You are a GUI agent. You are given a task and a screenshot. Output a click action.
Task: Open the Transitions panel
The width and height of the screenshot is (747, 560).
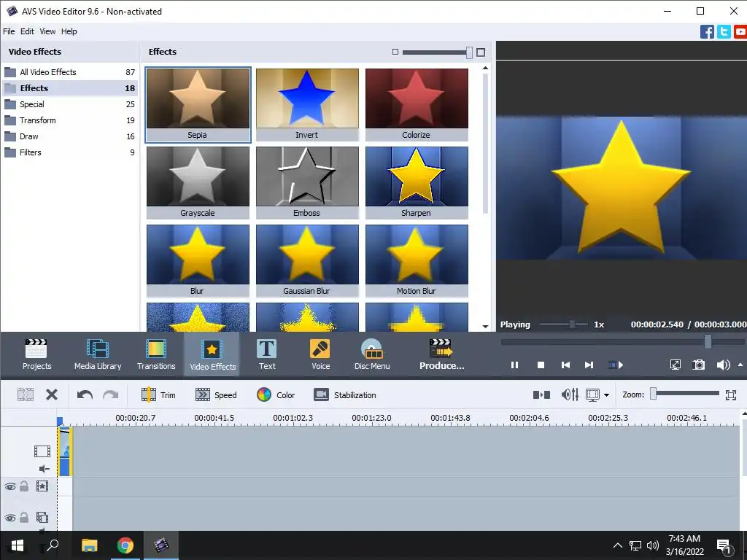tap(156, 354)
